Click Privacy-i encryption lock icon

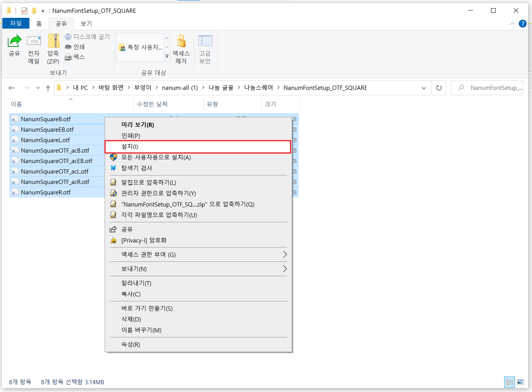[114, 240]
